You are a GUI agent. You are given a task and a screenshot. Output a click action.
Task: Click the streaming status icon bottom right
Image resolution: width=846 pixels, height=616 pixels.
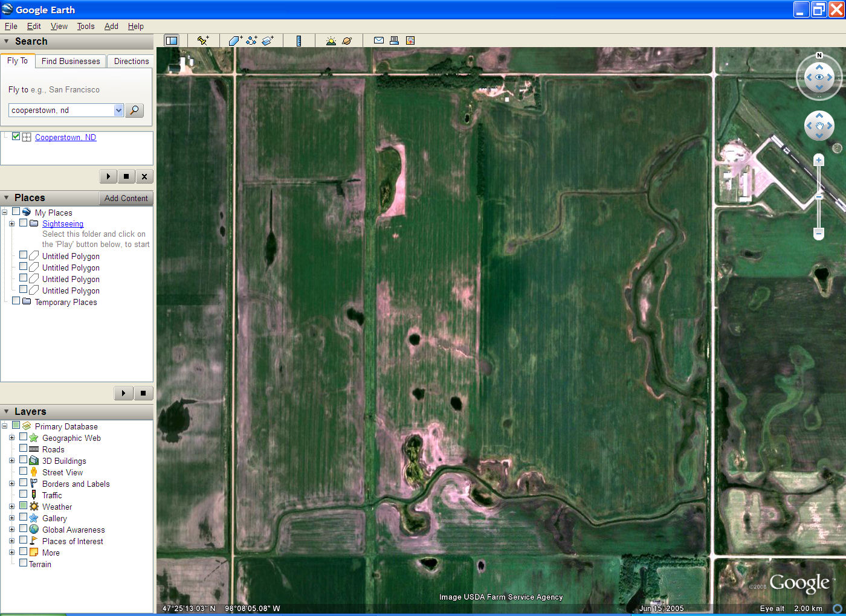838,609
